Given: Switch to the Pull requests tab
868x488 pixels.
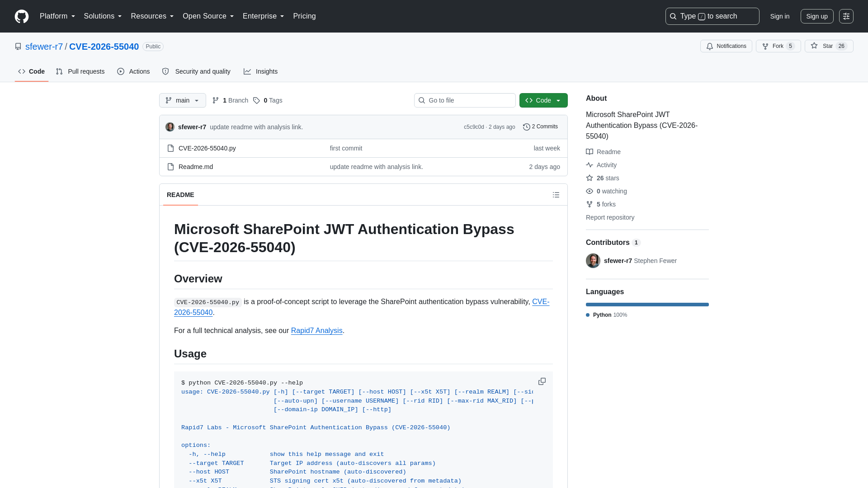Looking at the screenshot, I should click(80, 71).
